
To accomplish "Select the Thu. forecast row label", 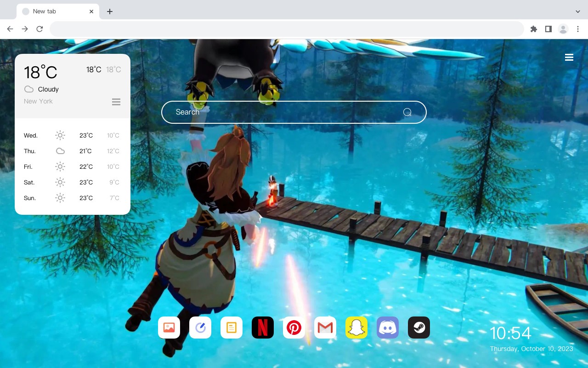I will (x=30, y=151).
